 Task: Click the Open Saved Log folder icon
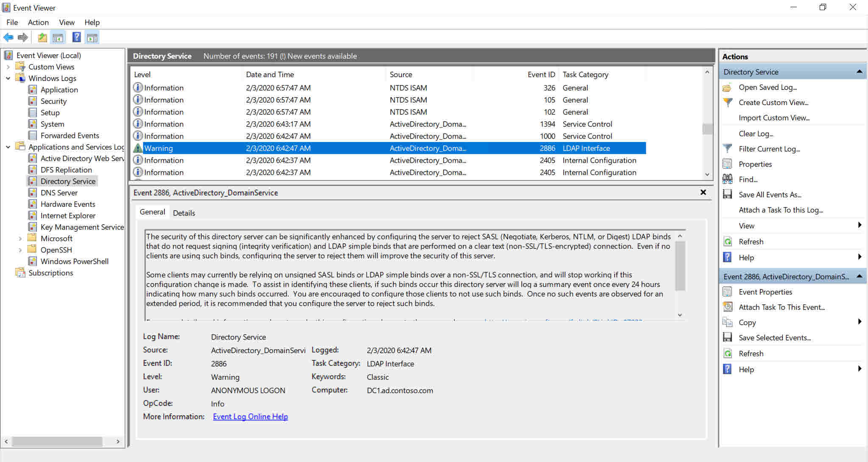[727, 87]
